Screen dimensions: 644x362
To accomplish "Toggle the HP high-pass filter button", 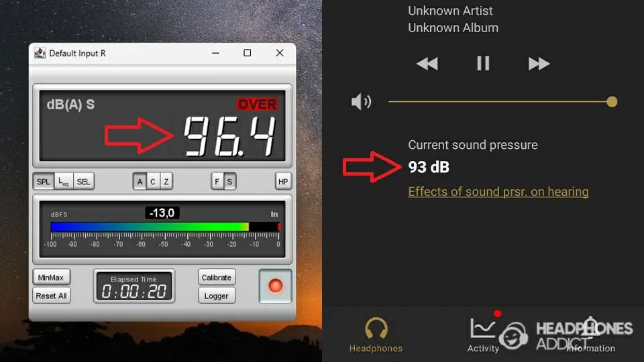I will (283, 182).
